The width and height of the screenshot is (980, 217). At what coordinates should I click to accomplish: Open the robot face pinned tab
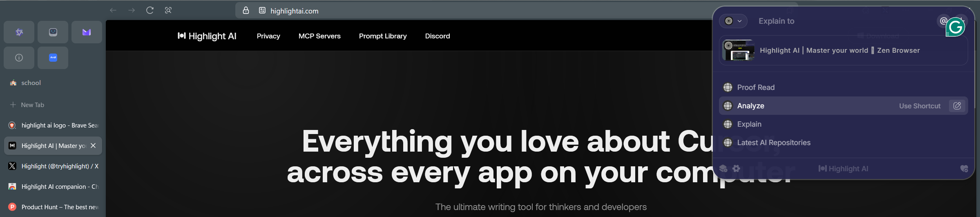point(53,32)
